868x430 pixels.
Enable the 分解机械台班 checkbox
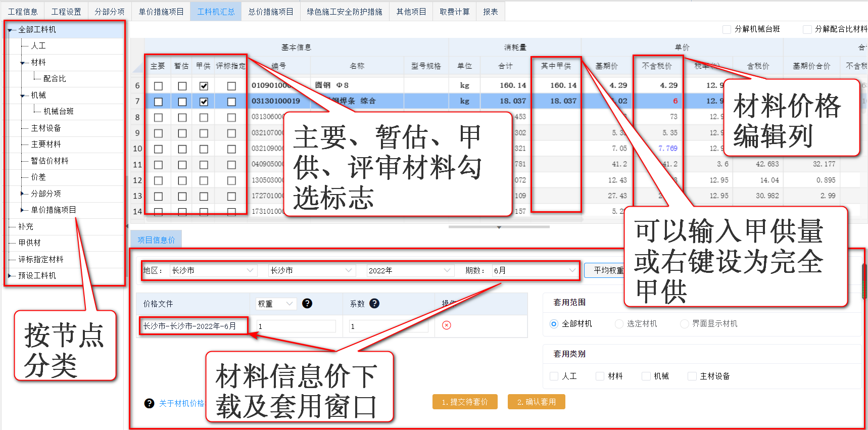[727, 29]
